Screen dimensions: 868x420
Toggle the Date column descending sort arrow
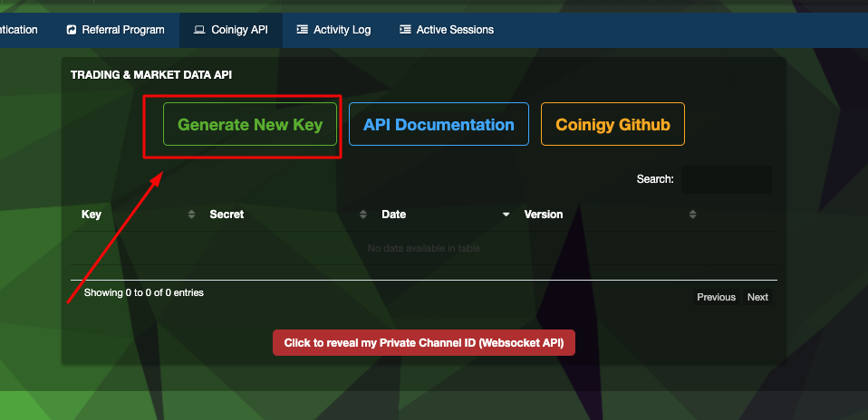tap(506, 215)
